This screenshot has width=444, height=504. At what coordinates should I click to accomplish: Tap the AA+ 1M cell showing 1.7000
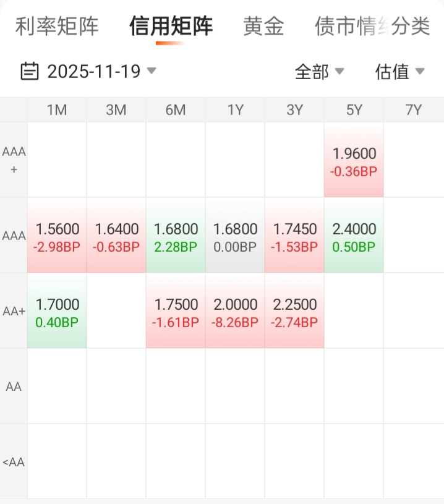(57, 311)
